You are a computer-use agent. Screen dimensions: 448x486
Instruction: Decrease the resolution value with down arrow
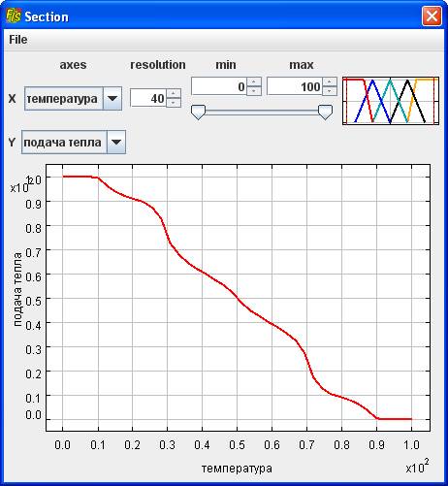pos(174,103)
